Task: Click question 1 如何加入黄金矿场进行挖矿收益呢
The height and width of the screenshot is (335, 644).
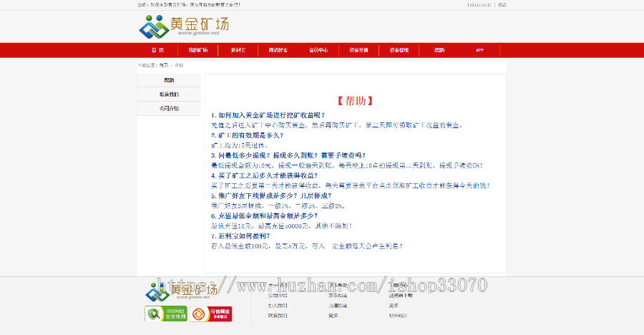Action: [268, 115]
